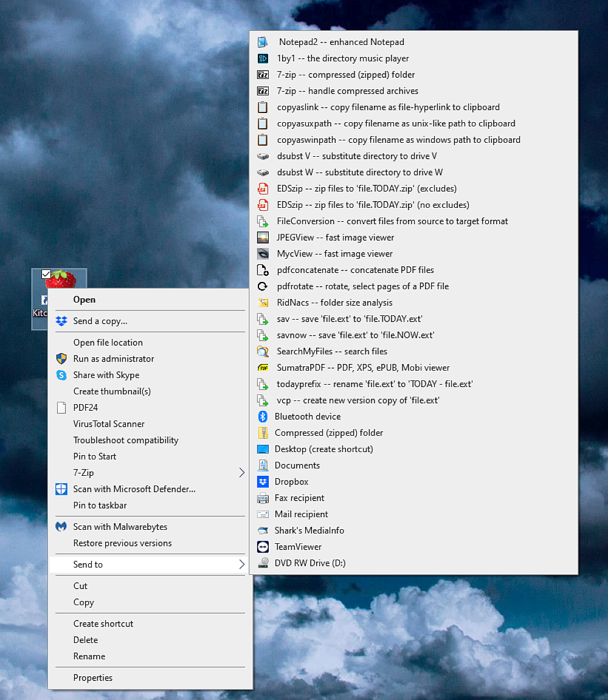Send to Documents
This screenshot has height=700, width=608.
pyautogui.click(x=413, y=465)
